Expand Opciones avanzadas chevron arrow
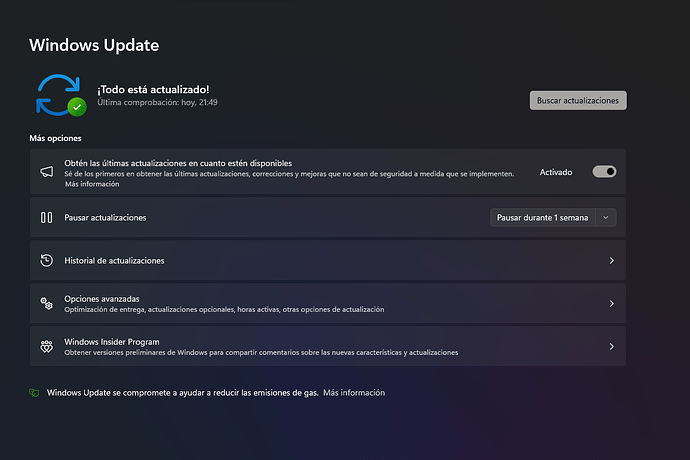 (x=612, y=303)
